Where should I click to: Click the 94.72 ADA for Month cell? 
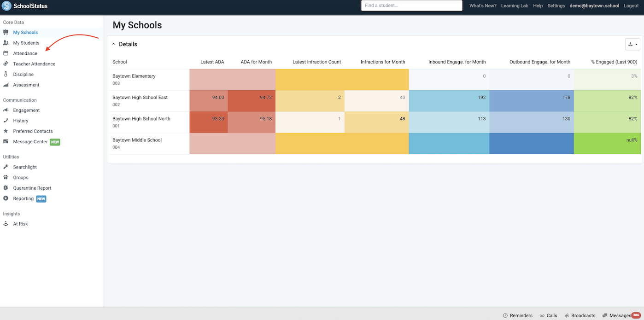pyautogui.click(x=252, y=101)
